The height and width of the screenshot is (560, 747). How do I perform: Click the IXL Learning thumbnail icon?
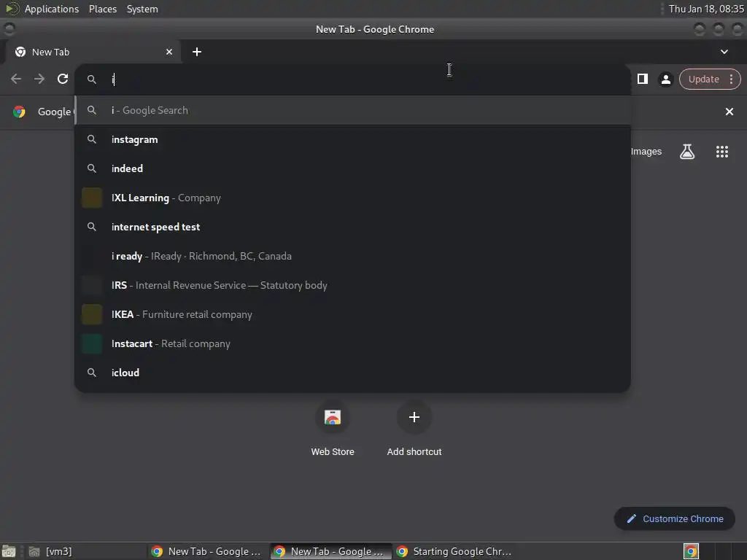pos(92,198)
